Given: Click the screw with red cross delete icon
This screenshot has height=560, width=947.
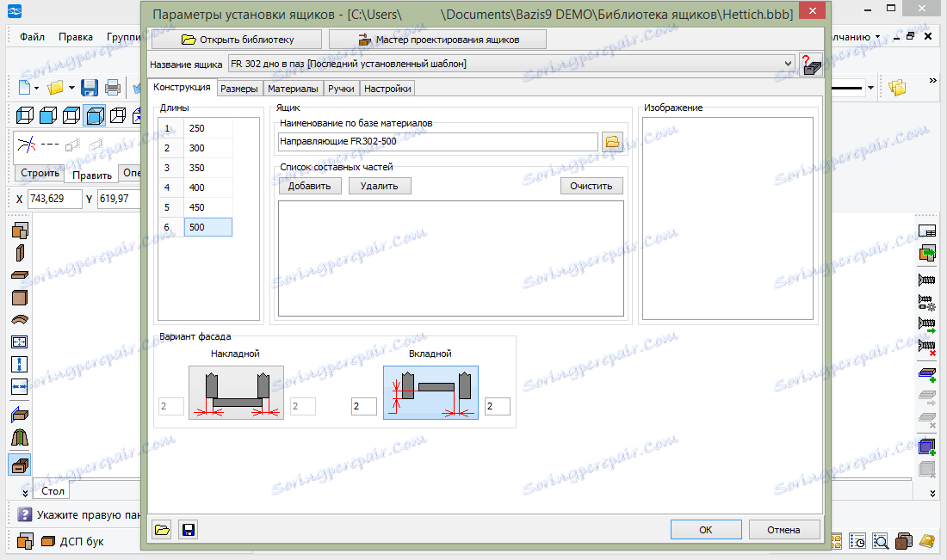Looking at the screenshot, I should point(926,347).
